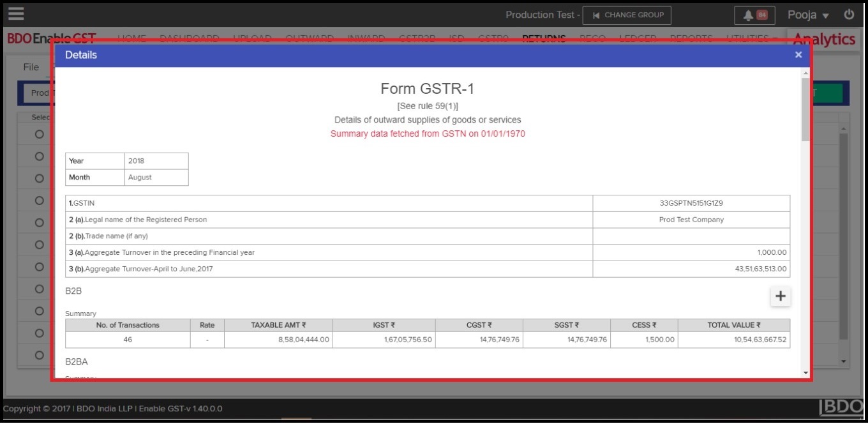Click the power logout icon
The height and width of the screenshot is (424, 868).
[x=849, y=14]
